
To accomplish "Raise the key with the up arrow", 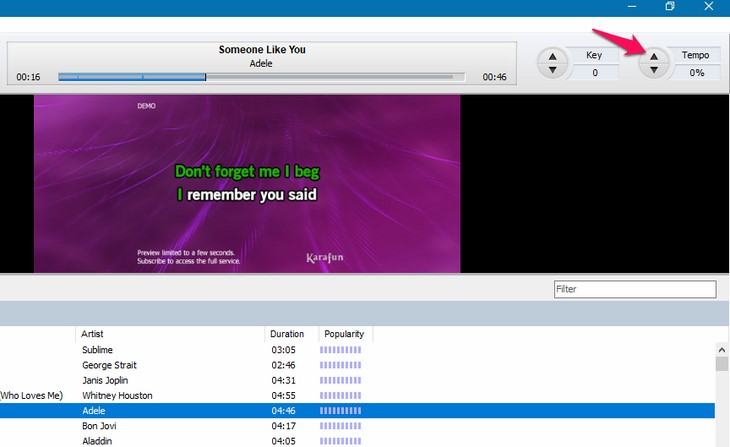I will (552, 56).
